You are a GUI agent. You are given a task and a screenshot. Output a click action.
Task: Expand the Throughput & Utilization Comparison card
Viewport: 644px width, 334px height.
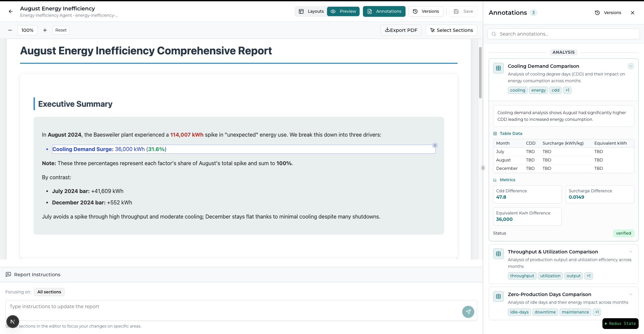631,252
